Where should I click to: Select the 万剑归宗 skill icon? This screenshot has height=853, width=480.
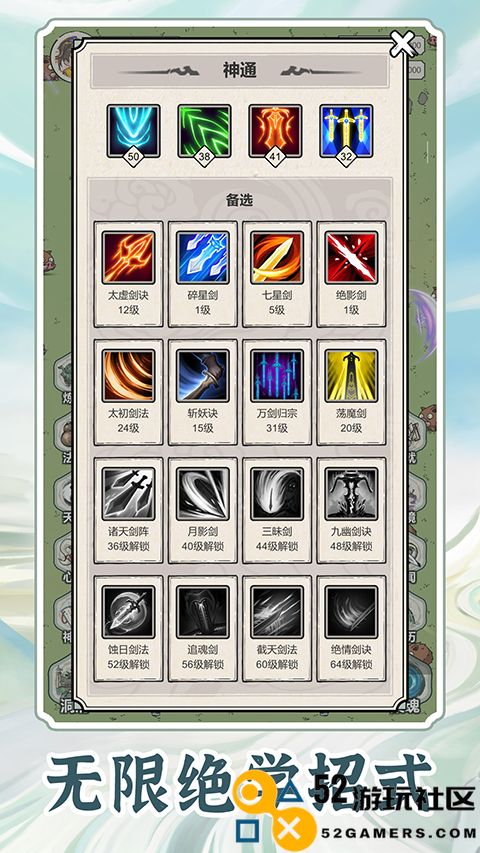coord(277,376)
